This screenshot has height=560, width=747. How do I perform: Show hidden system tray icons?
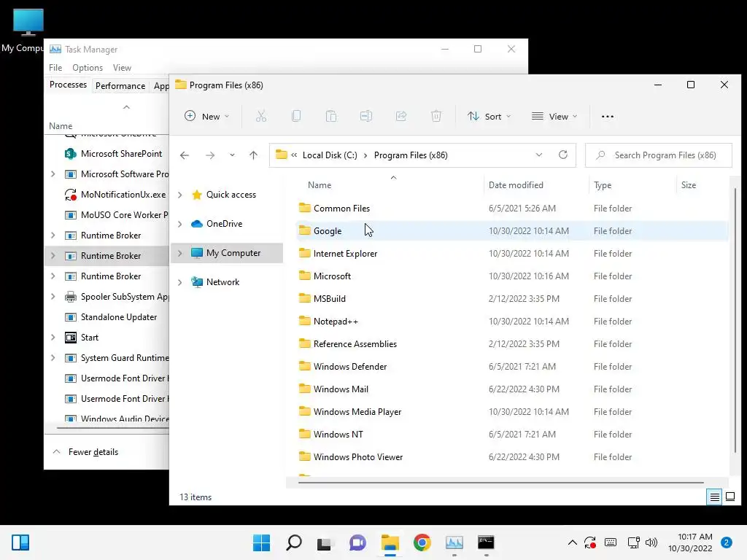pos(572,542)
